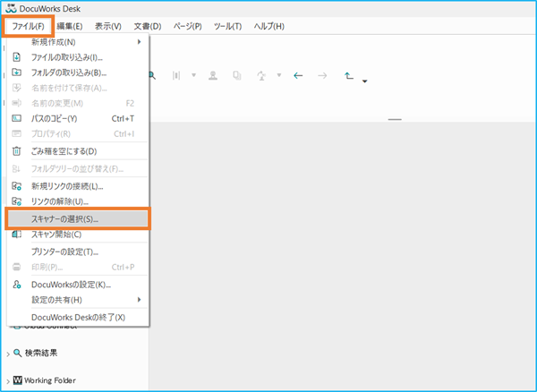The width and height of the screenshot is (537, 392).
Task: Select プリンターの設定(T)... menu entry
Action: pyautogui.click(x=64, y=251)
